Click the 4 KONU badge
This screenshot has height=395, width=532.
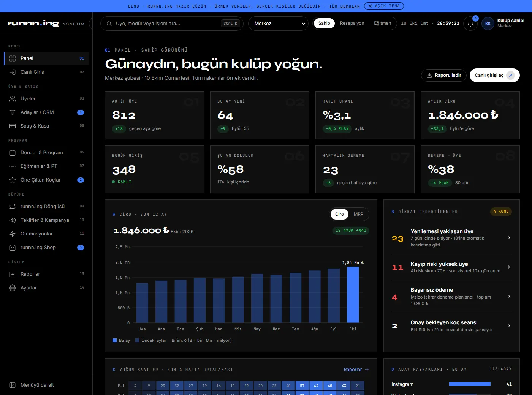click(501, 212)
